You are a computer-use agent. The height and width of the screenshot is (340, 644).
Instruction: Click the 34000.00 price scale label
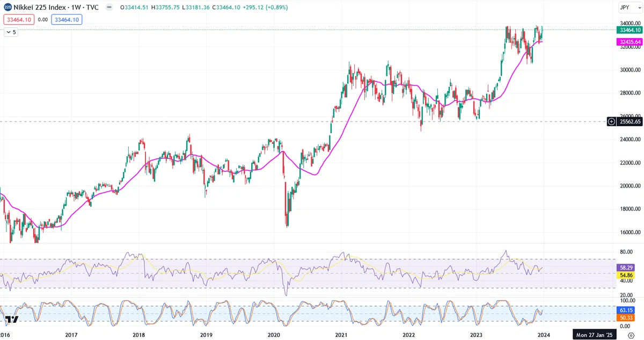[x=631, y=23]
